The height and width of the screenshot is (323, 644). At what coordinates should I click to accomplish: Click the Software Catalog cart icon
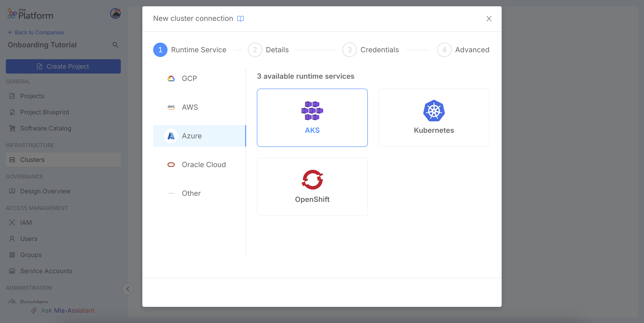[x=12, y=128]
